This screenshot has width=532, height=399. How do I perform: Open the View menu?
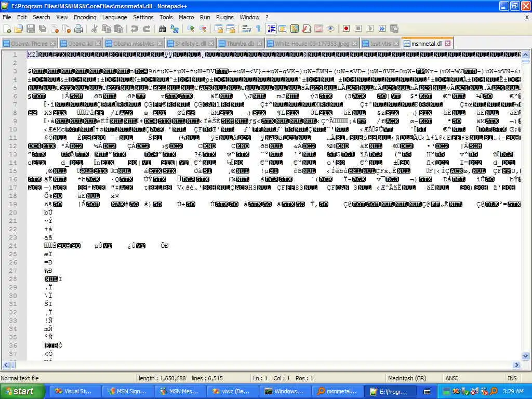point(62,17)
